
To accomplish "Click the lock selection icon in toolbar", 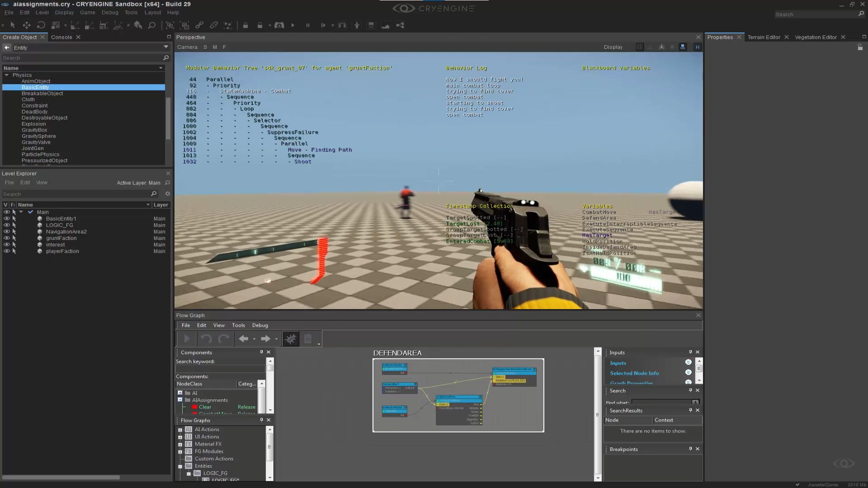I will 245,25.
